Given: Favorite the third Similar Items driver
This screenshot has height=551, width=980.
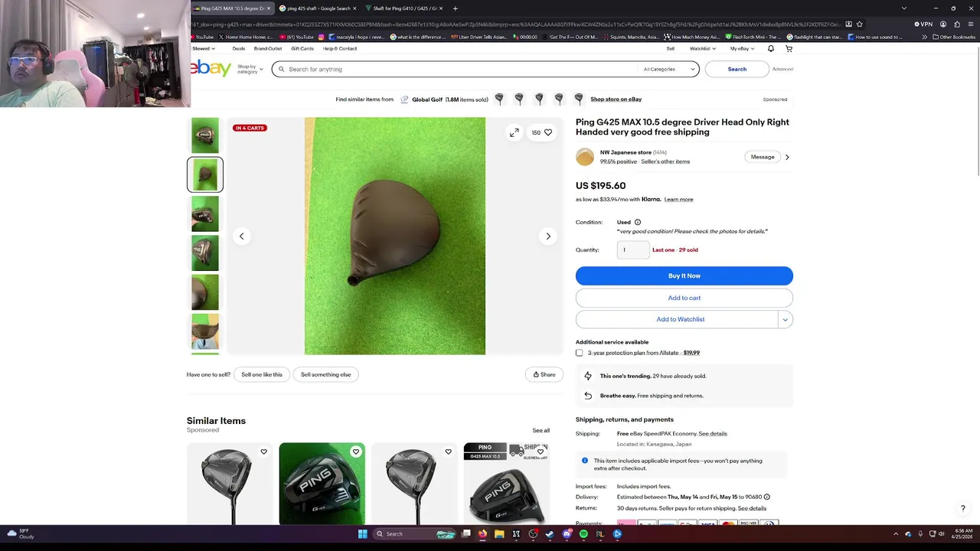Looking at the screenshot, I should click(x=448, y=452).
